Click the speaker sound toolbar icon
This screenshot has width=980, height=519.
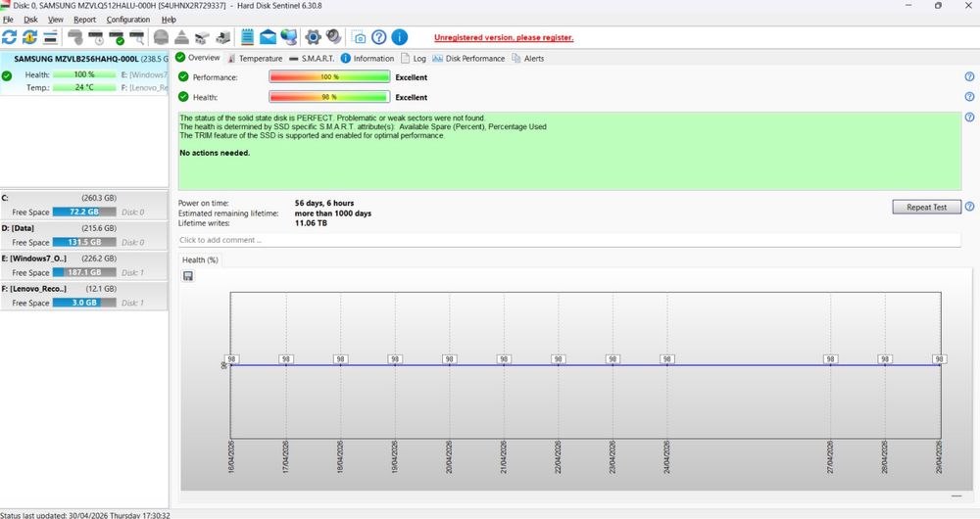(334, 37)
